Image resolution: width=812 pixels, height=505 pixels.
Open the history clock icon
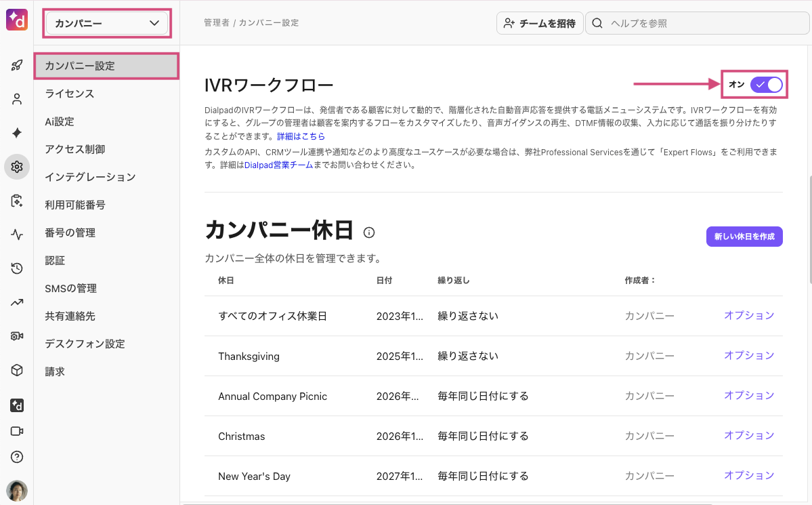[x=17, y=269]
